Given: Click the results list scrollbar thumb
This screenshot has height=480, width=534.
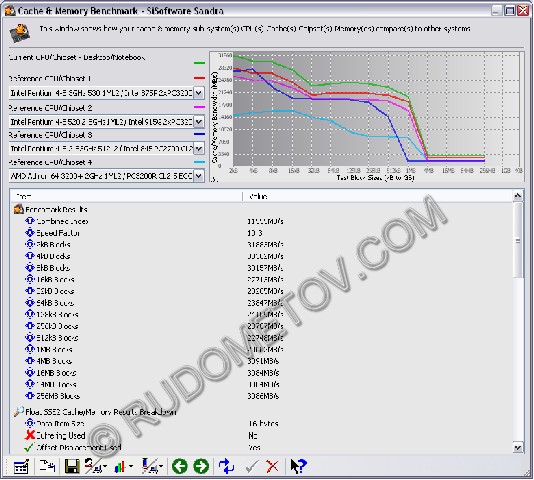Looking at the screenshot, I should 517,240.
